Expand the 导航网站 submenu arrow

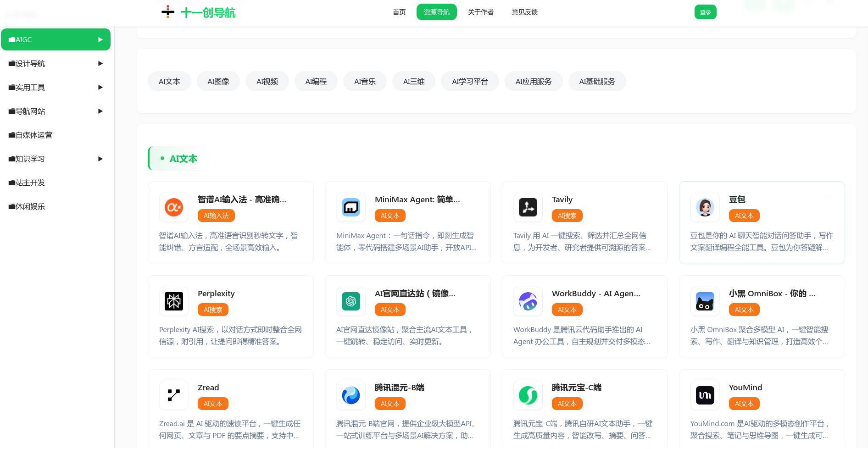(x=100, y=111)
